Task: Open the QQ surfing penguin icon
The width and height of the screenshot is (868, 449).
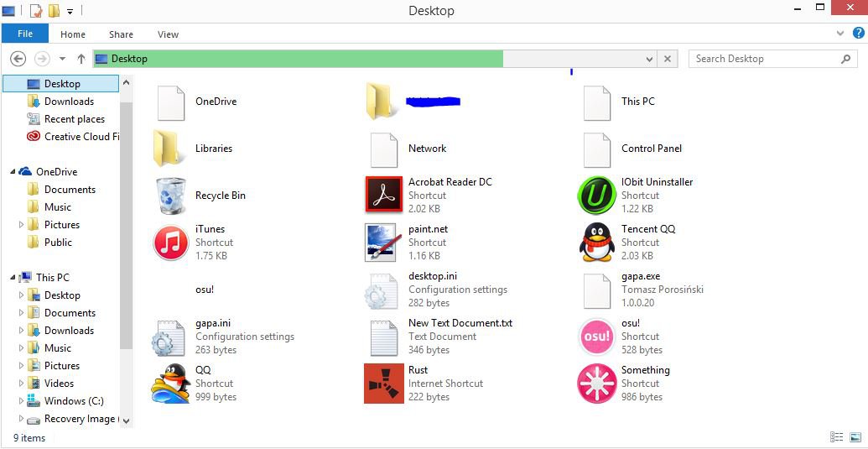Action: click(x=170, y=383)
